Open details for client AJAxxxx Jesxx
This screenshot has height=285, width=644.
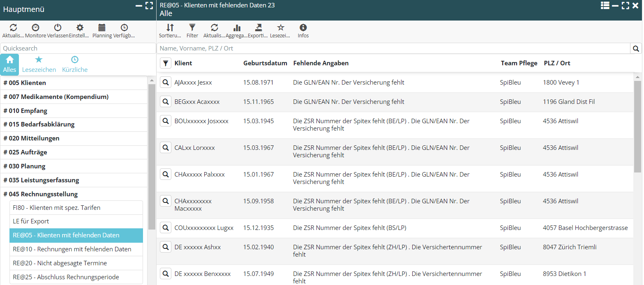tap(166, 83)
